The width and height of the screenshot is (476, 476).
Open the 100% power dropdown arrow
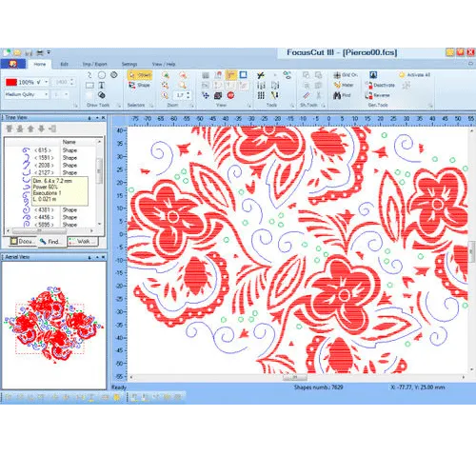click(47, 82)
